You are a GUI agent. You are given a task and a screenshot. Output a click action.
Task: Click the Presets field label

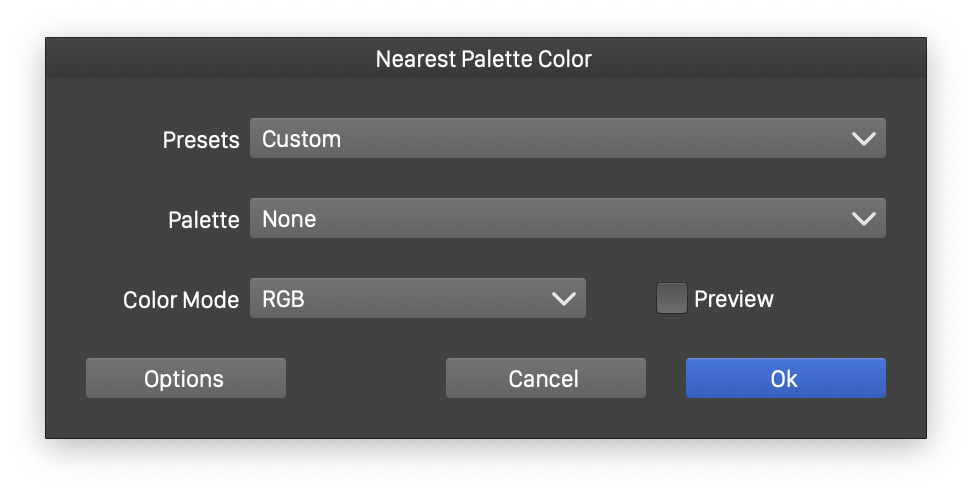click(x=201, y=140)
